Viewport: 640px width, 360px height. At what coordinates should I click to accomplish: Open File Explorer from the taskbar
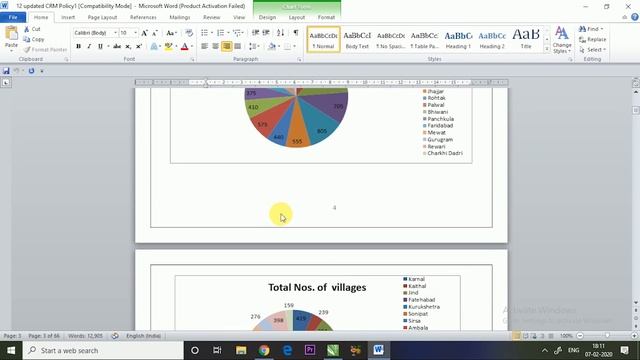pyautogui.click(x=241, y=350)
